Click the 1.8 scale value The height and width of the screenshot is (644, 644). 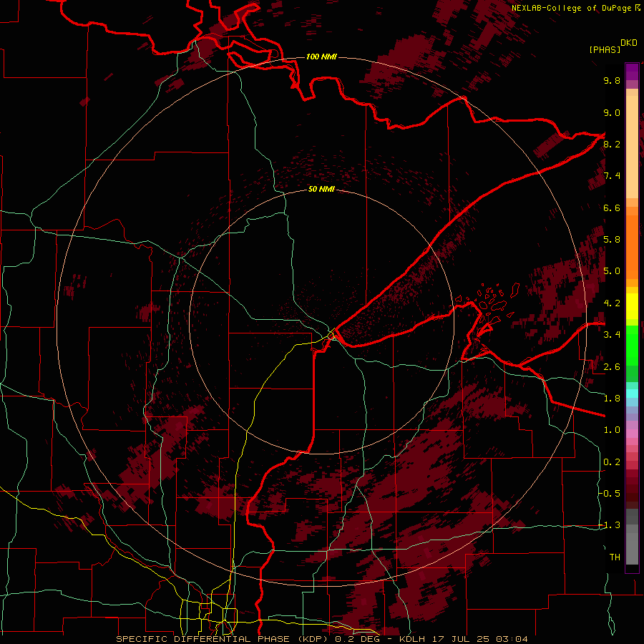pyautogui.click(x=612, y=399)
